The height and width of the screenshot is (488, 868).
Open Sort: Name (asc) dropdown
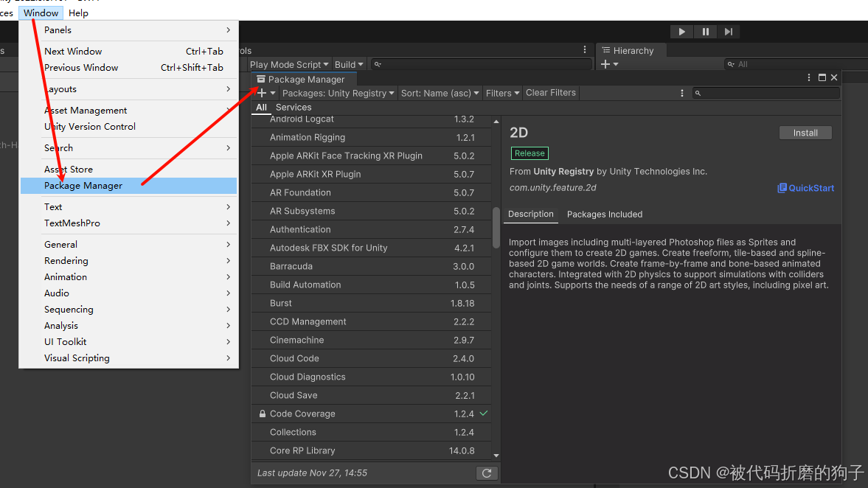click(x=440, y=93)
